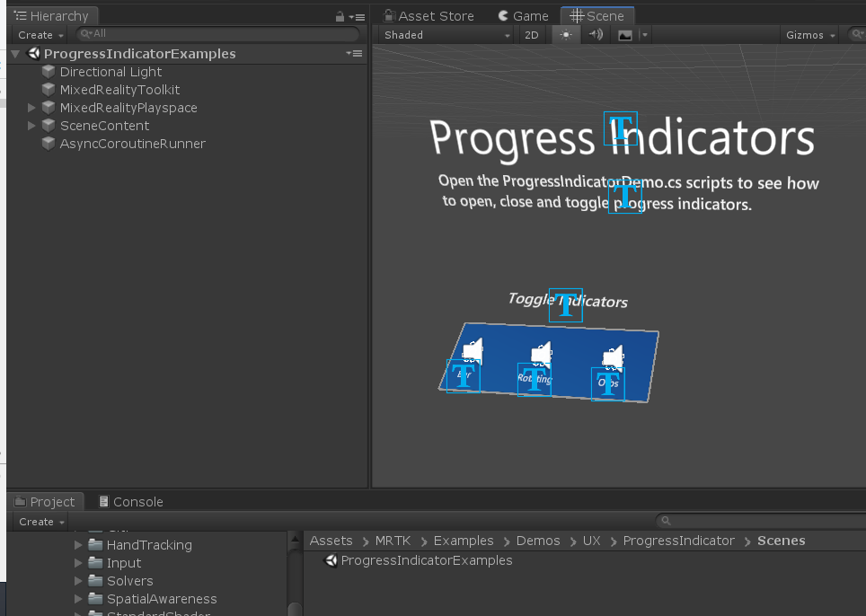
Task: Click the audio gizmo above the Bar button
Action: 473,350
